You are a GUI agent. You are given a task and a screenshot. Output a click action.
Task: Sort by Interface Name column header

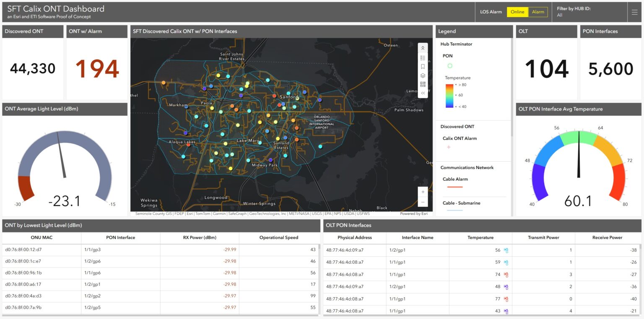(418, 237)
